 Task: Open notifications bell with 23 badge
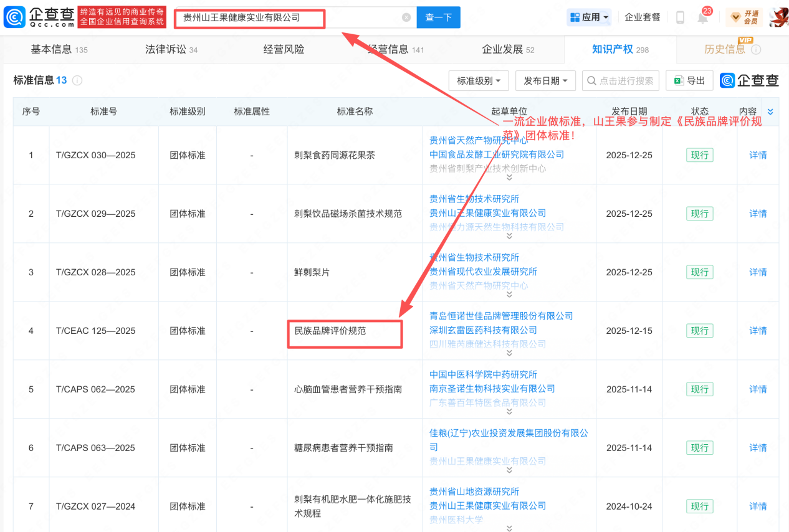[703, 17]
